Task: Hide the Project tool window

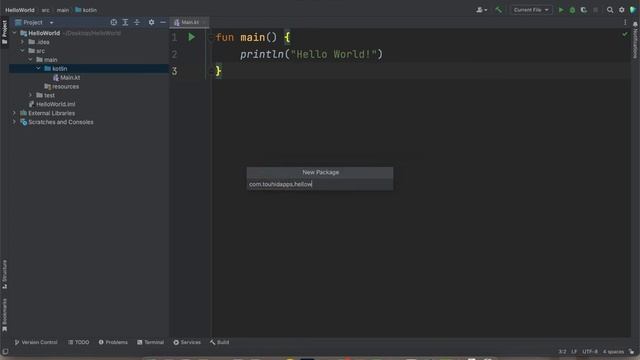Action: pyautogui.click(x=163, y=22)
